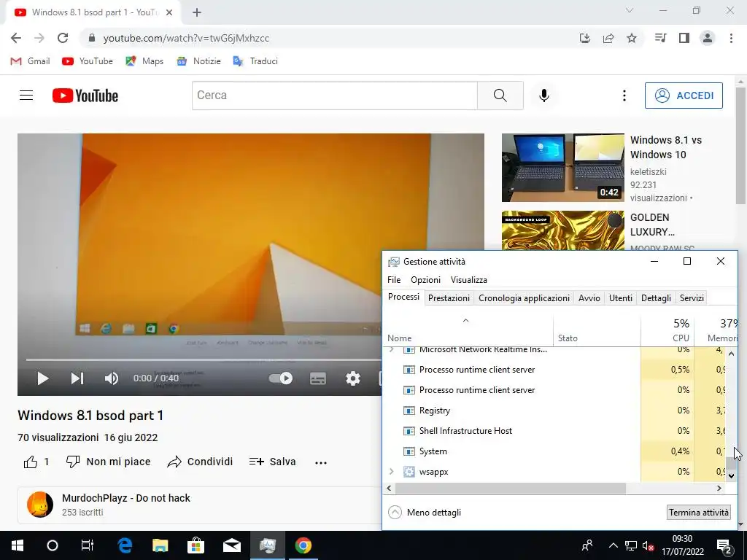Open Gmail bookmark

click(30, 61)
